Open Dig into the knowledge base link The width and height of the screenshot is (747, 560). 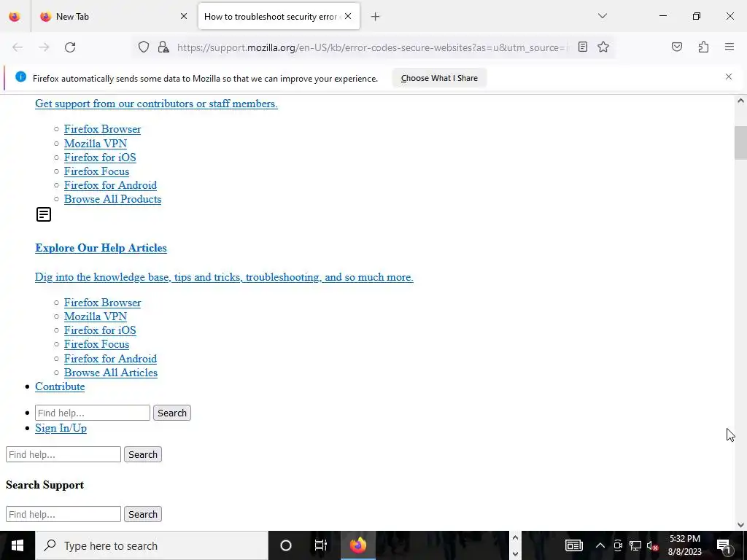(x=224, y=277)
